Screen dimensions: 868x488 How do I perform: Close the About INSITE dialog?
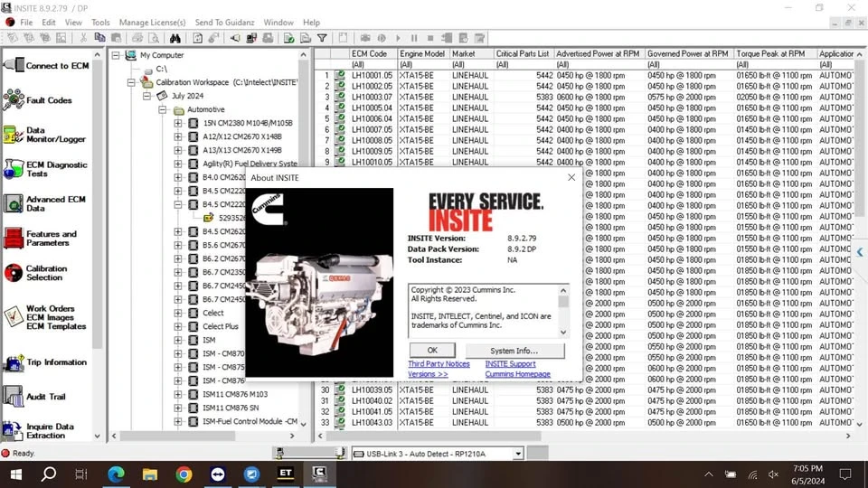tap(571, 177)
